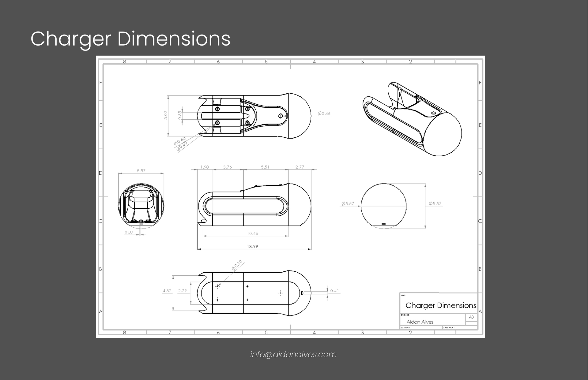Image resolution: width=588 pixels, height=380 pixels.
Task: Click the Charger Dimensions page heading
Action: tap(130, 39)
